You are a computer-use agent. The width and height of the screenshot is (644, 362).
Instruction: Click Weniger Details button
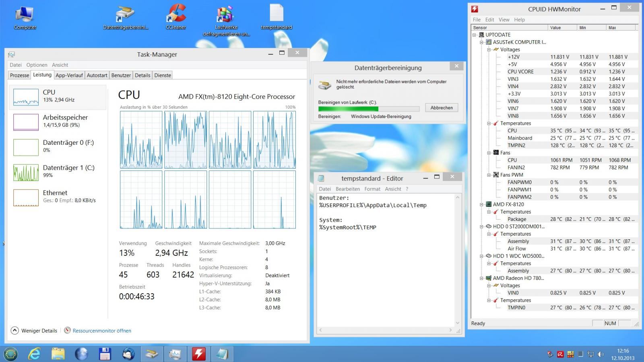34,331
